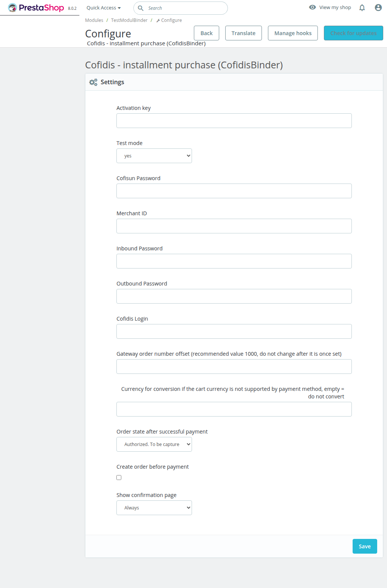Expand the Quick Access dropdown
Viewport: 387px width, 588px height.
click(103, 8)
